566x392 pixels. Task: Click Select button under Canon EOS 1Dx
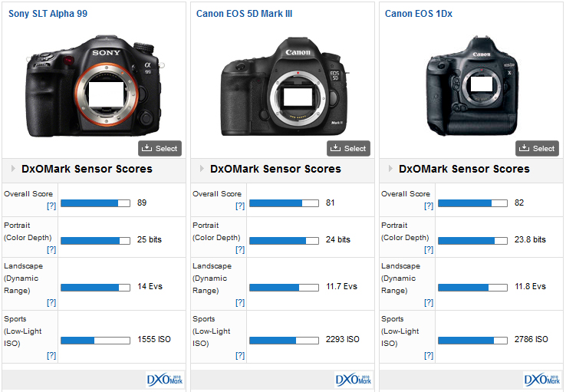[x=537, y=148]
